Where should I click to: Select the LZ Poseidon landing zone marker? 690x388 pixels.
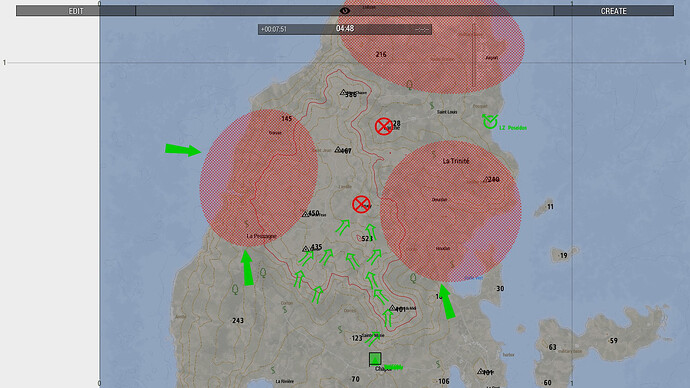490,121
